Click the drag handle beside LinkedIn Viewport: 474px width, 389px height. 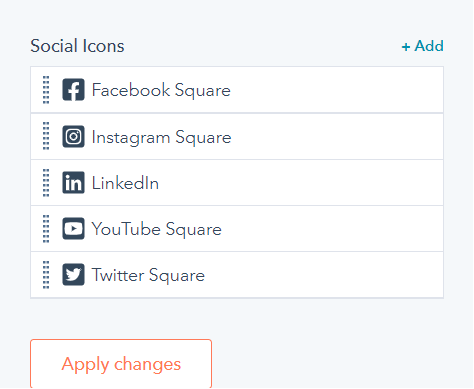click(46, 183)
